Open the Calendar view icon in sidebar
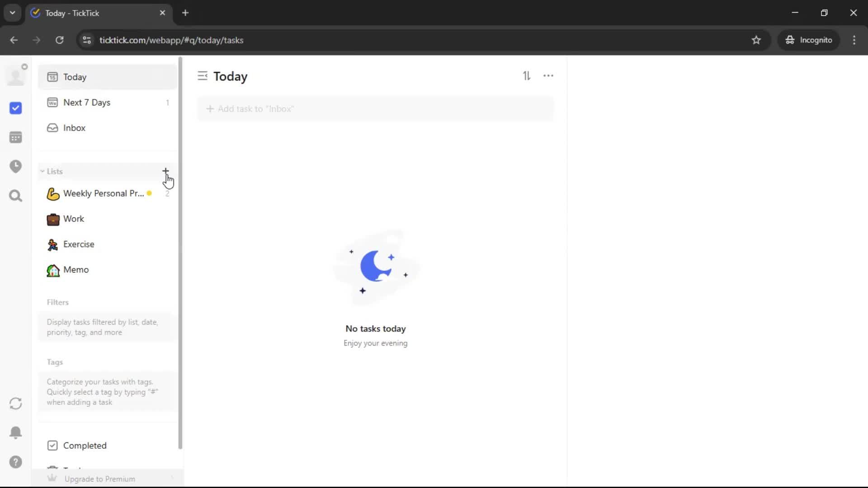Image resolution: width=868 pixels, height=488 pixels. (15, 137)
